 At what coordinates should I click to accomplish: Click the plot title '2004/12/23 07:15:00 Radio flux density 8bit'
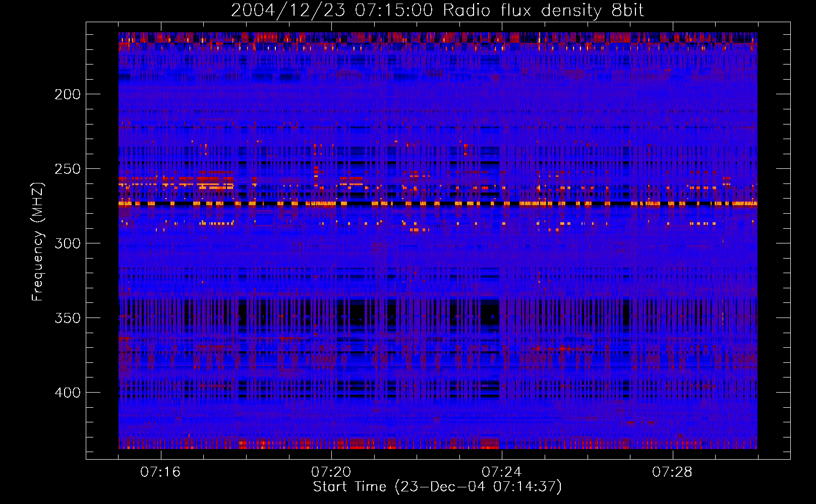click(x=437, y=11)
